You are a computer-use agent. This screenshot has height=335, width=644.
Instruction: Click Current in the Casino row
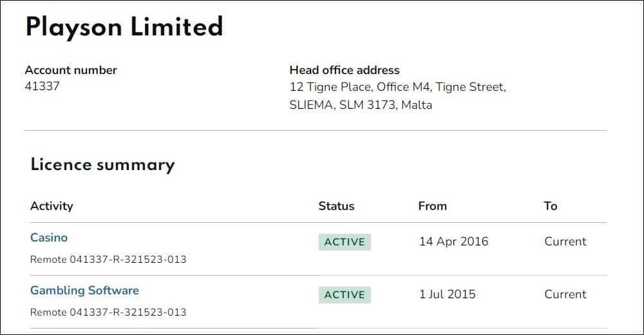point(565,242)
